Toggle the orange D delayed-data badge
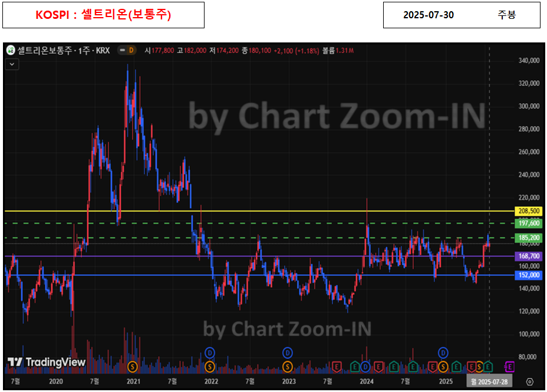Screen dimensions: 547x392 131,51
